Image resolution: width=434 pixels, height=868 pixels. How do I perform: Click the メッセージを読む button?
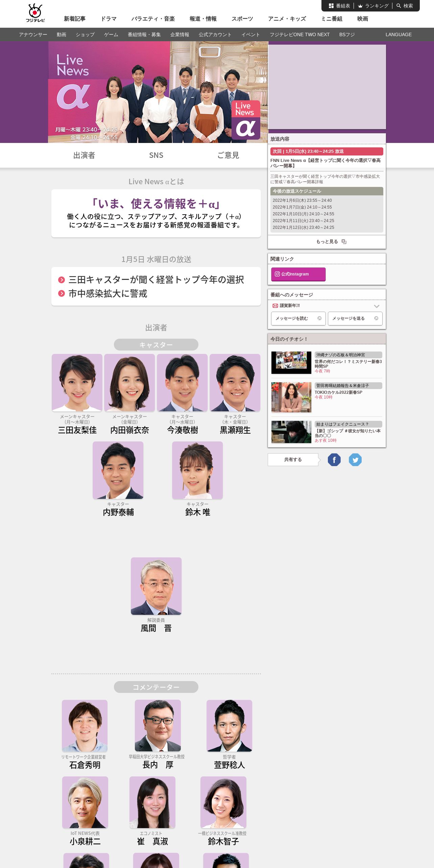coord(298,318)
